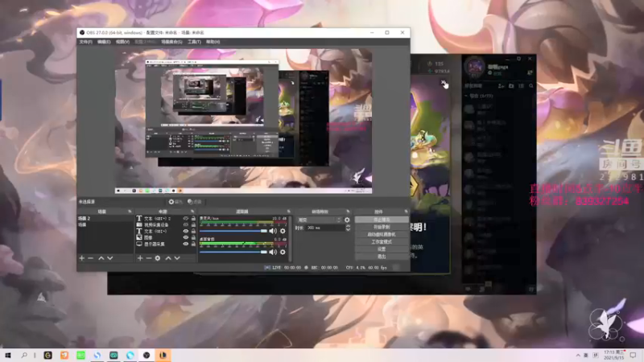Toggle lock on 文本 (GDI+) 2 source

[x=193, y=218]
